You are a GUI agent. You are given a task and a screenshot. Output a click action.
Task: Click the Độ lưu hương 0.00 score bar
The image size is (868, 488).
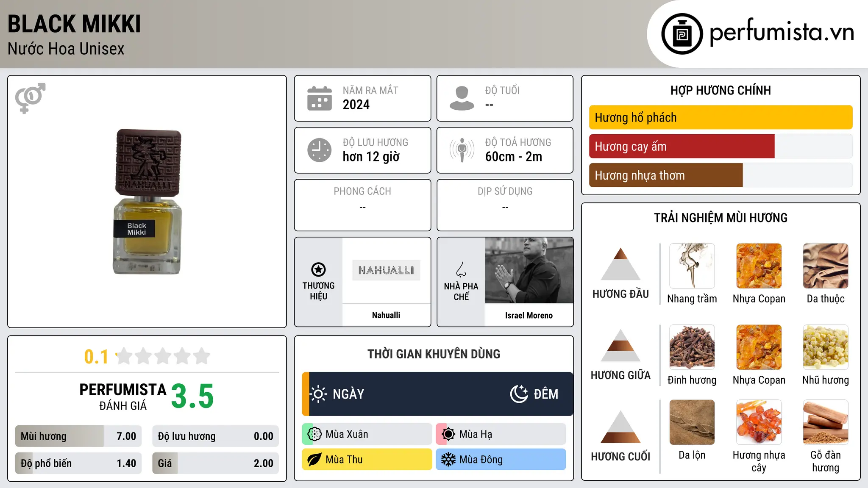215,436
